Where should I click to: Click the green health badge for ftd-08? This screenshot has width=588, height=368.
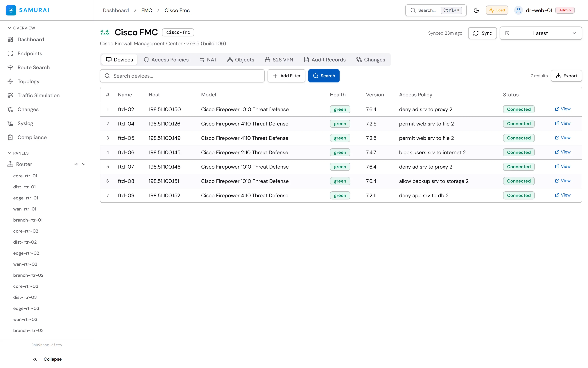(x=340, y=181)
